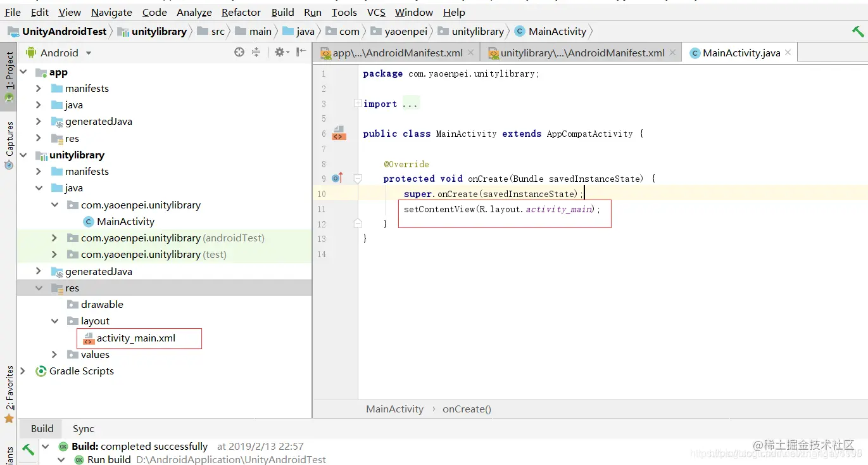
Task: Expand the app java folder
Action: coord(39,105)
